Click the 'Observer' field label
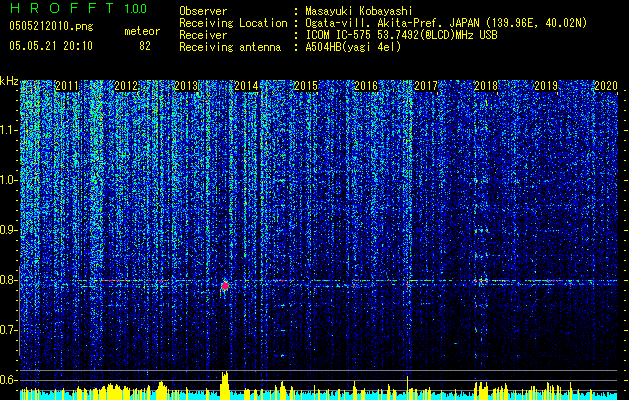The width and height of the screenshot is (629, 400). [x=203, y=11]
